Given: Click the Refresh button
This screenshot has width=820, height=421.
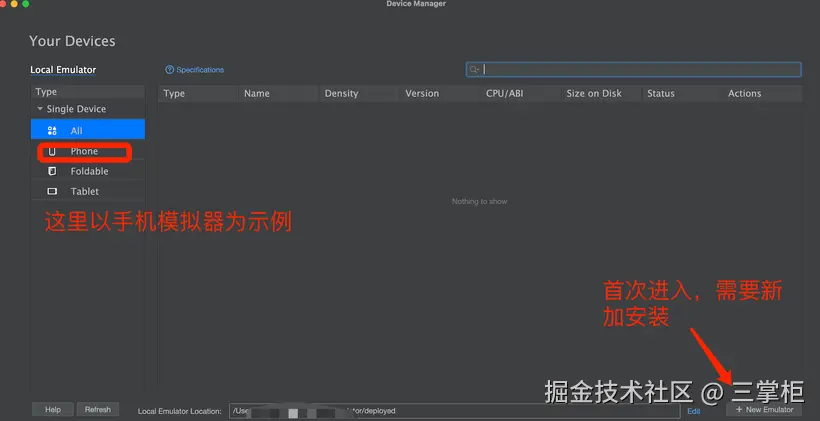Looking at the screenshot, I should click(98, 409).
